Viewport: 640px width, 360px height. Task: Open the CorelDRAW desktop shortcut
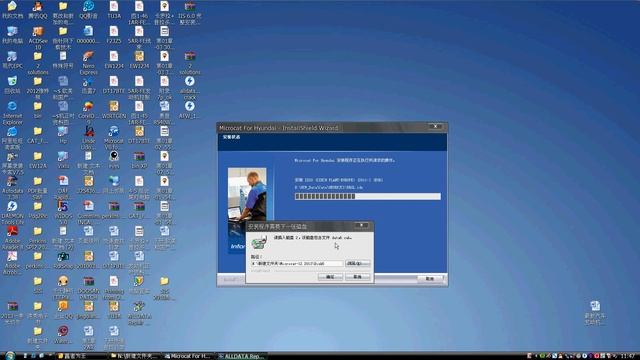(x=88, y=113)
